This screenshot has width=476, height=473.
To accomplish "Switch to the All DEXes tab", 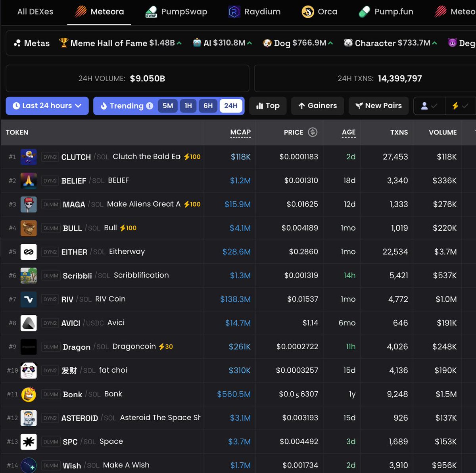I will click(x=35, y=12).
